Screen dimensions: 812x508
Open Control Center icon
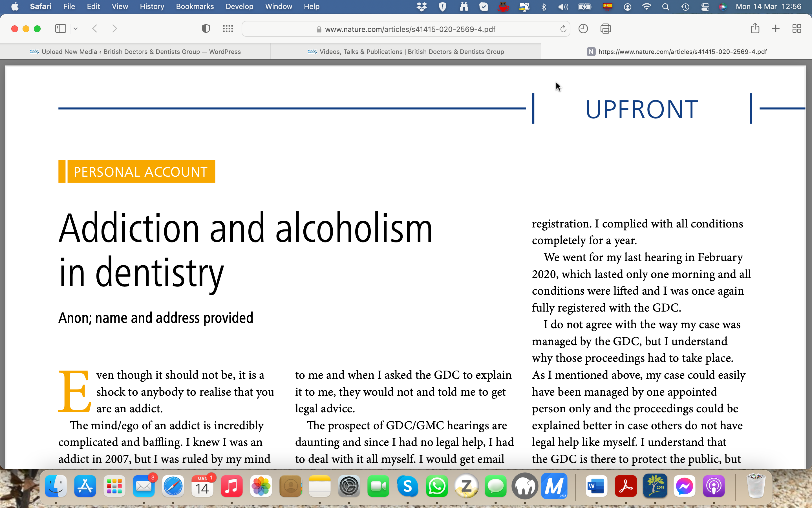pos(705,7)
